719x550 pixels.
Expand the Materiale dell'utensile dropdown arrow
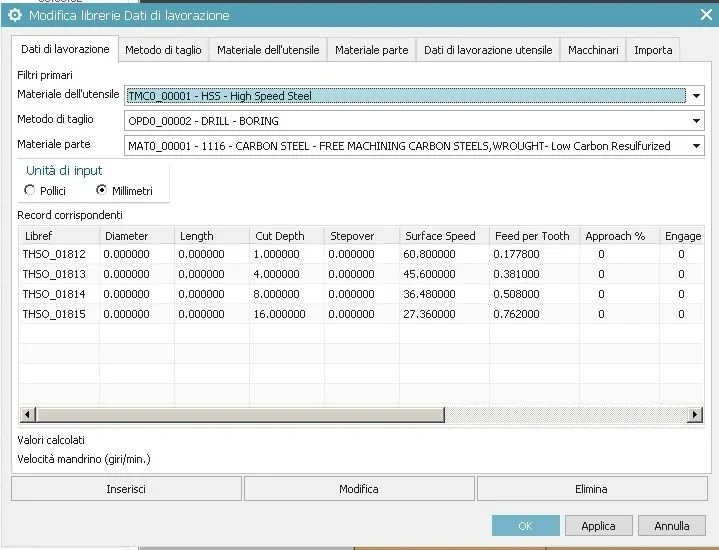click(x=696, y=96)
